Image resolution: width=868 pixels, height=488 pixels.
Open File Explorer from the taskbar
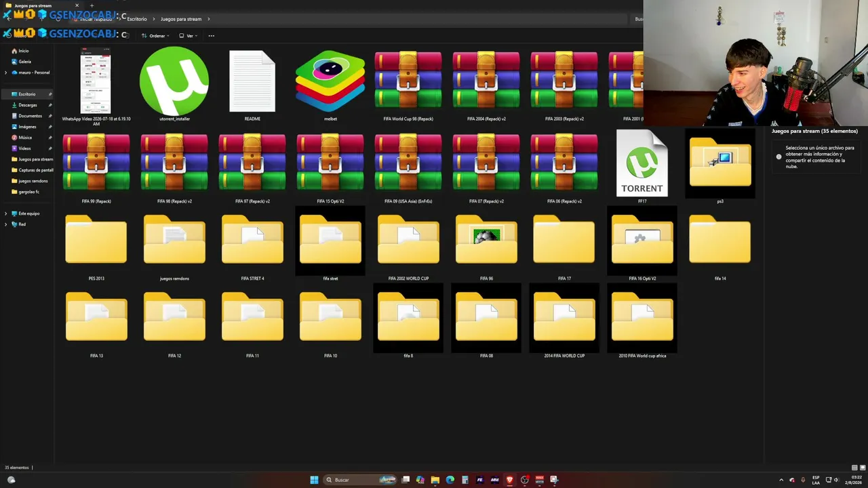tap(435, 480)
